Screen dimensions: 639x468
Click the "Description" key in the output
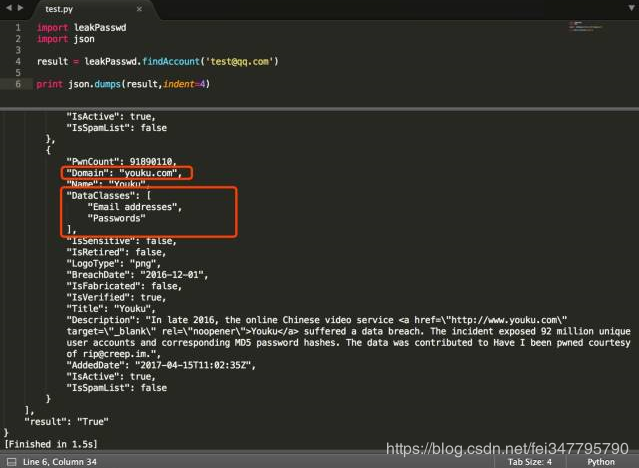[x=101, y=320]
